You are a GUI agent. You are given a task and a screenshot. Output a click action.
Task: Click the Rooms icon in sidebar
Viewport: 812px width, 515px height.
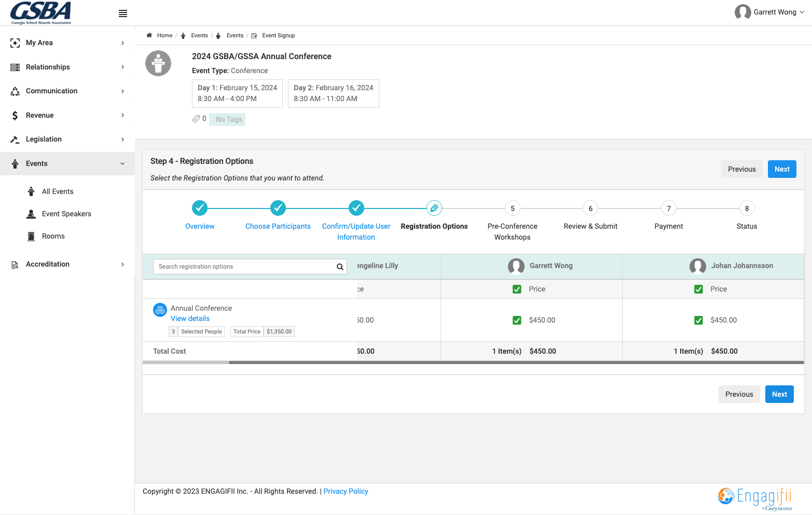pos(31,236)
